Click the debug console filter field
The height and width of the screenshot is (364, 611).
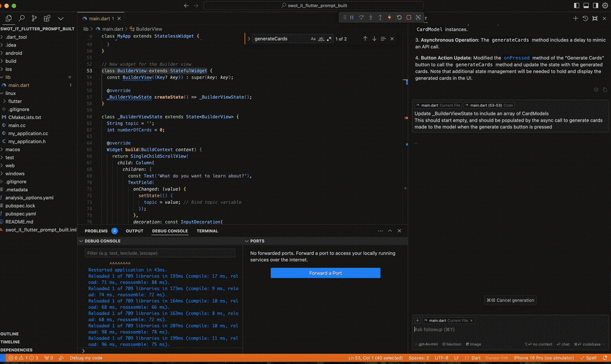point(159,253)
